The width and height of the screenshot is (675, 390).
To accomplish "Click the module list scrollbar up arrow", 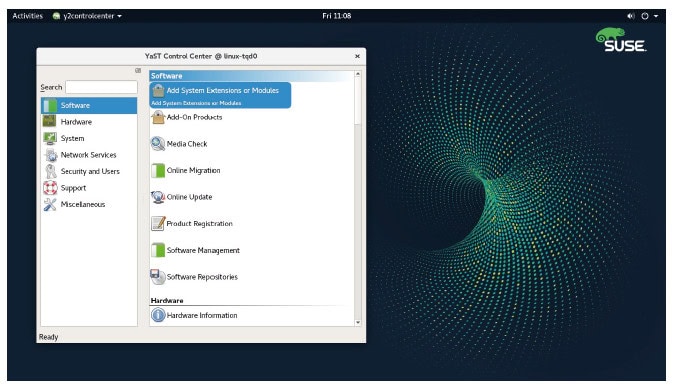I will tap(358, 74).
